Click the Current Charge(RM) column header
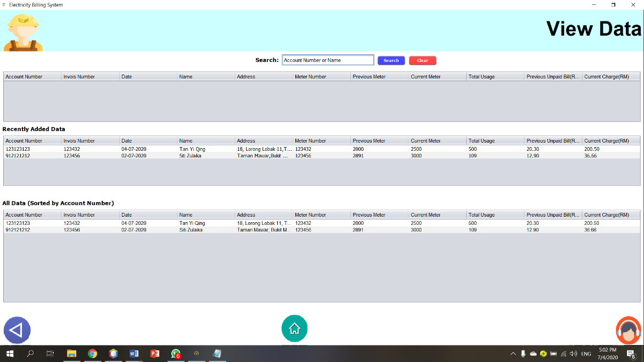Screen dimensions: 644x362 point(609,76)
